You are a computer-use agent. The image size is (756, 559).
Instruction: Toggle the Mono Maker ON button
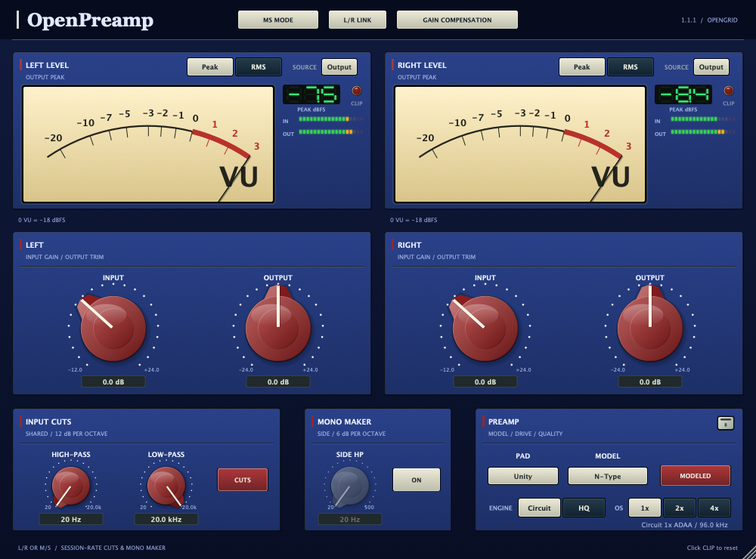click(x=417, y=480)
